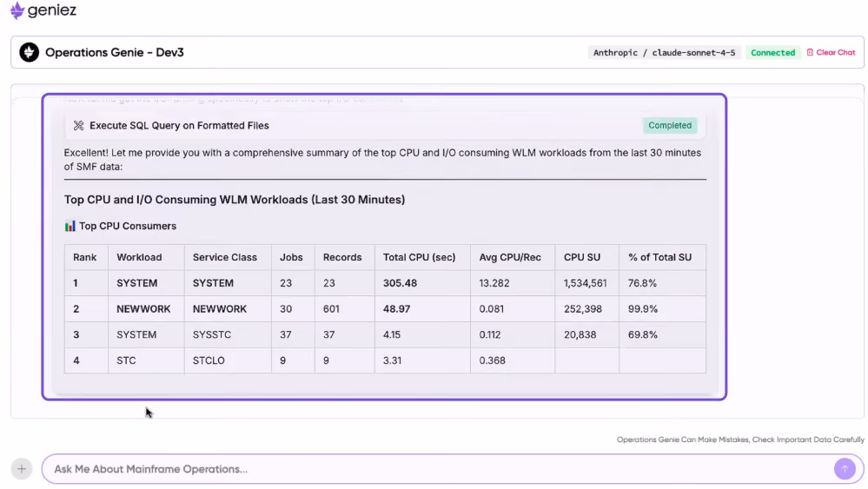Click the 3.31 total CPU value
The height and width of the screenshot is (489, 868).
click(x=392, y=360)
